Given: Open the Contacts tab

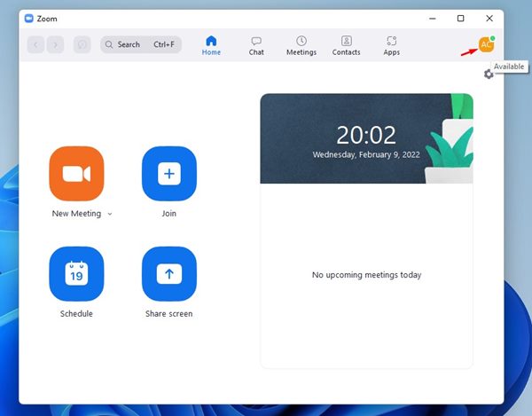Looking at the screenshot, I should tap(346, 45).
